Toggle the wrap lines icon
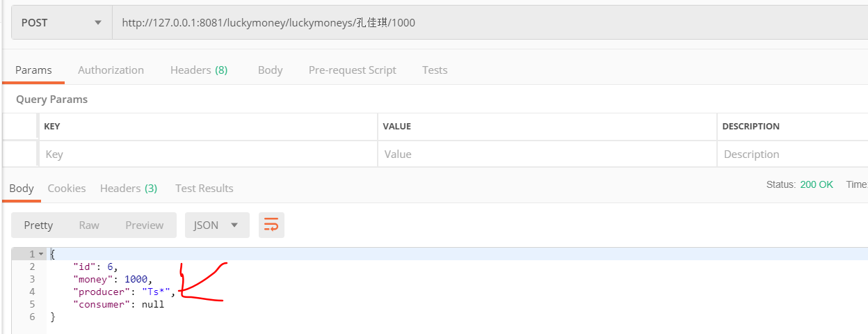Viewport: 868px width, 334px height. click(271, 225)
